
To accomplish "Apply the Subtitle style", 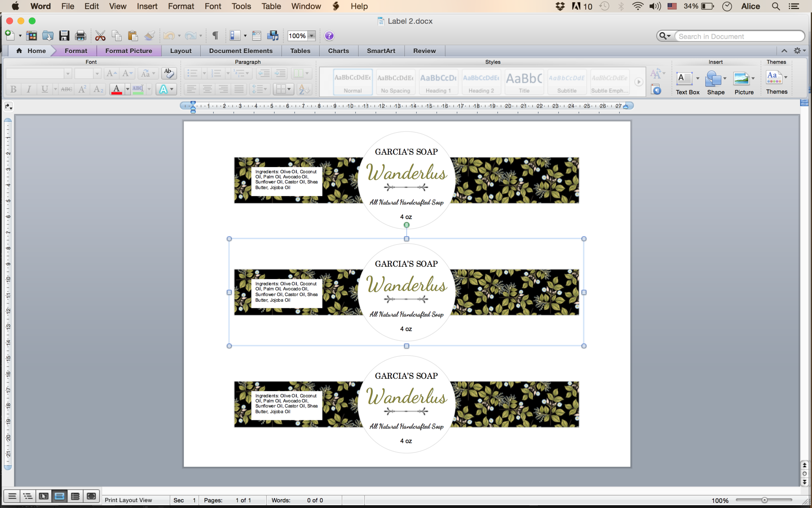I will pyautogui.click(x=567, y=82).
